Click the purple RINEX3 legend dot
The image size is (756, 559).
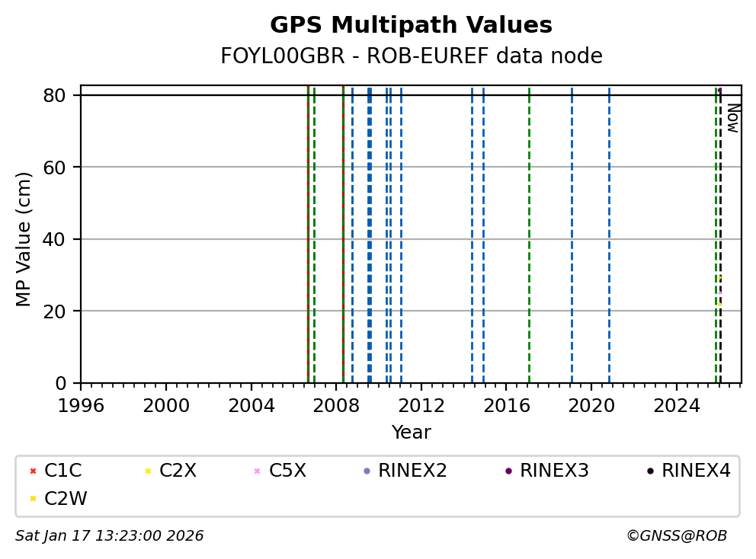point(508,471)
